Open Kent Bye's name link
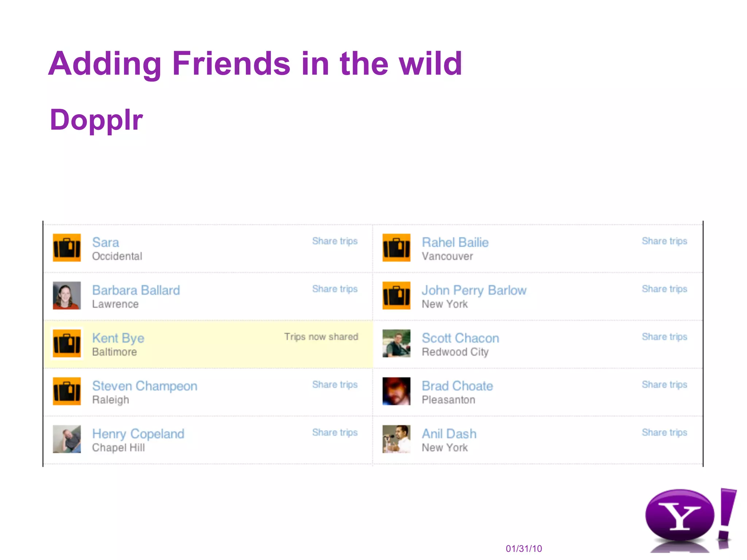Image resolution: width=747 pixels, height=560 pixels. coord(118,338)
